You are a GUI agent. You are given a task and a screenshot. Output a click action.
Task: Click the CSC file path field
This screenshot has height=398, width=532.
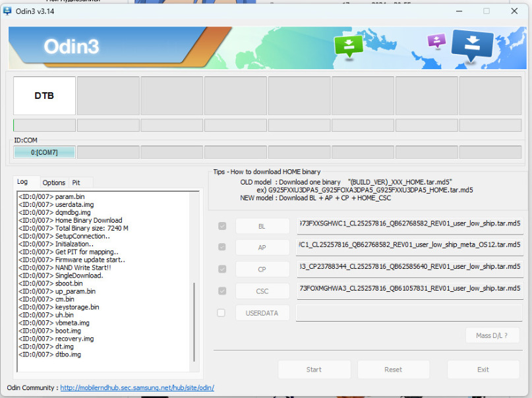click(410, 291)
